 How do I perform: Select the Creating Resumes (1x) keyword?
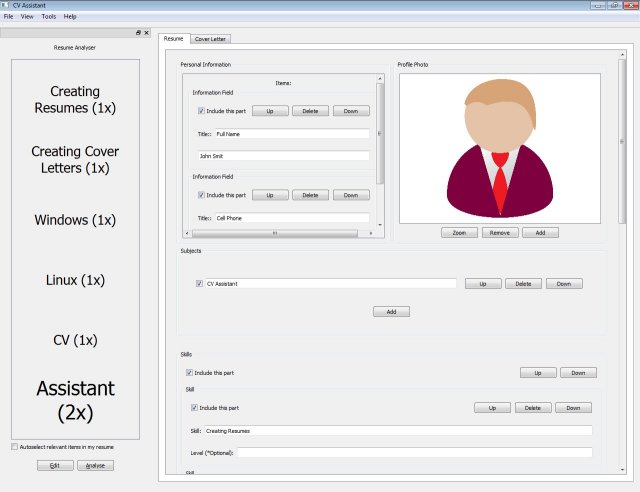(75, 99)
